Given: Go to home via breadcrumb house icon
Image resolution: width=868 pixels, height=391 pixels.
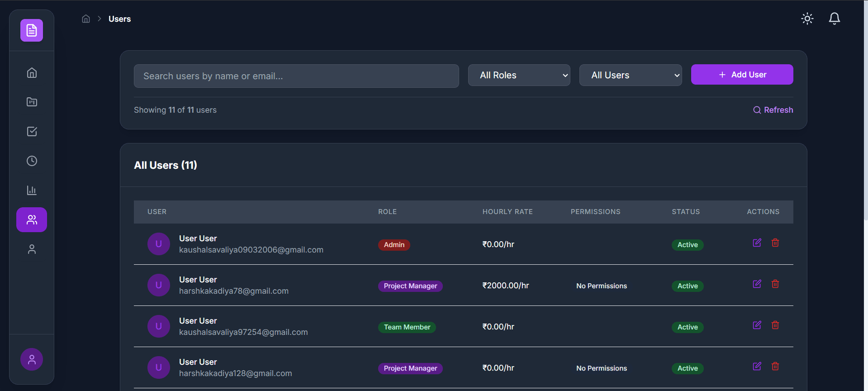Looking at the screenshot, I should [86, 19].
